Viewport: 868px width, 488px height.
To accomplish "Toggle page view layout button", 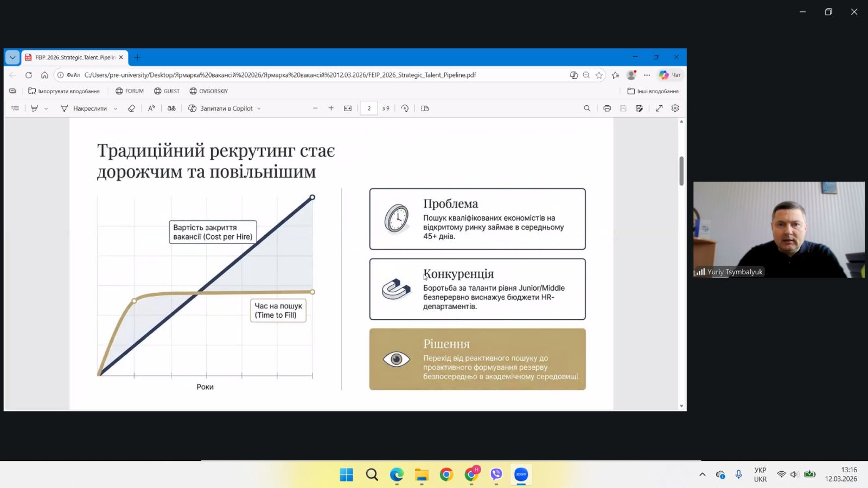I will pyautogui.click(x=425, y=108).
